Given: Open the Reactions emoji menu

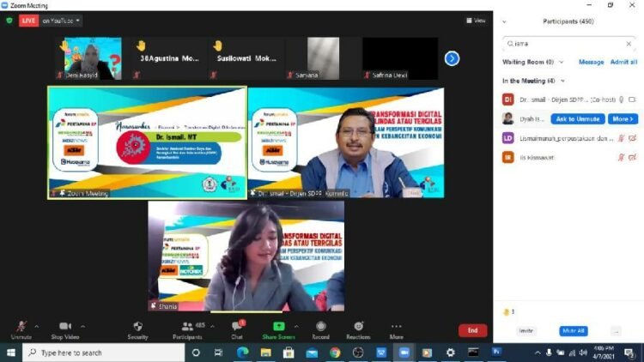Looking at the screenshot, I should (358, 329).
